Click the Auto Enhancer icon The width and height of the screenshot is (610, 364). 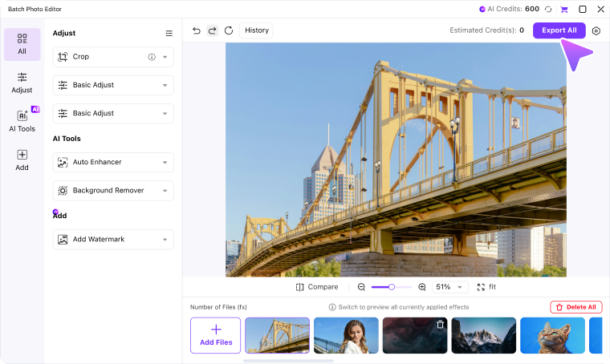pos(63,163)
